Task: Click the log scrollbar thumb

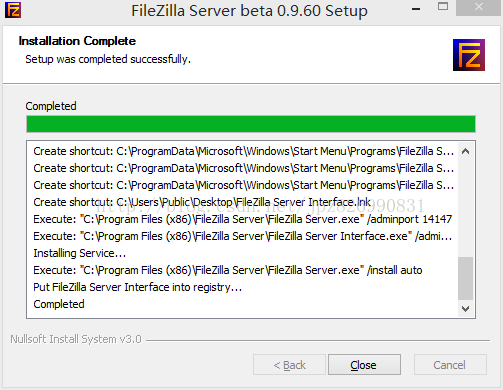Action: 466,278
